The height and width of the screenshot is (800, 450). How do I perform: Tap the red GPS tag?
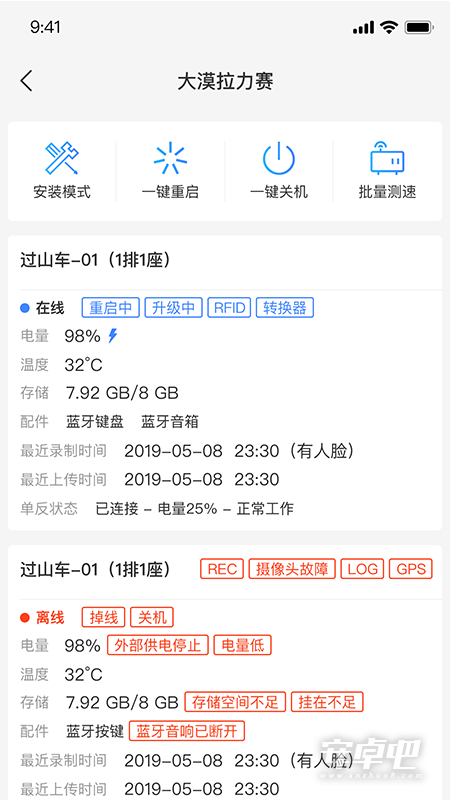pos(411,569)
